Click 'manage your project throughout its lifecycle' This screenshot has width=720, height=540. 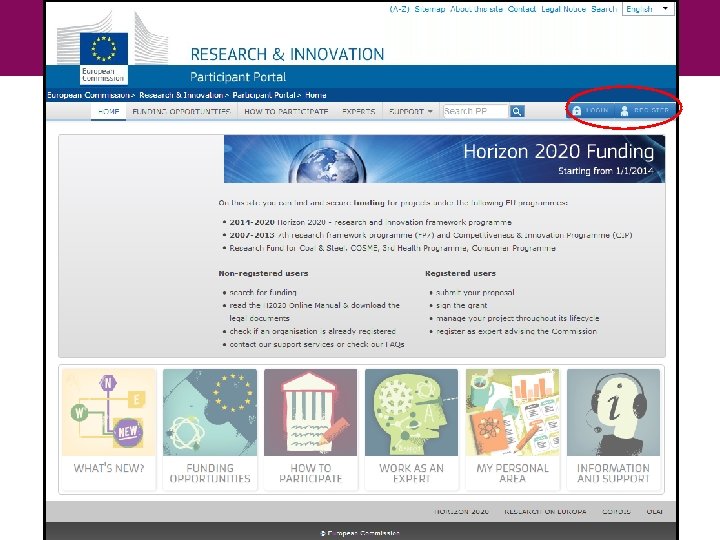(517, 318)
